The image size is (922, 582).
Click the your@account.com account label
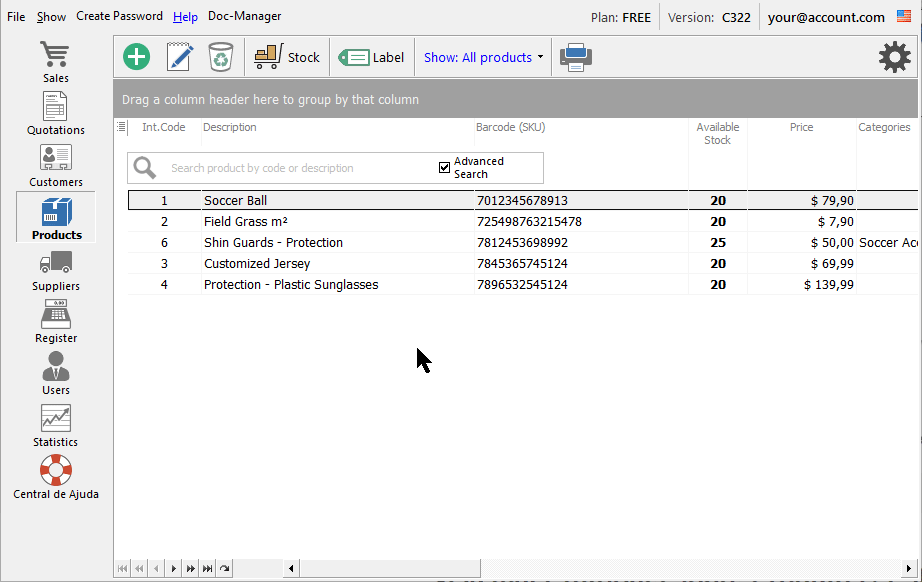(826, 18)
